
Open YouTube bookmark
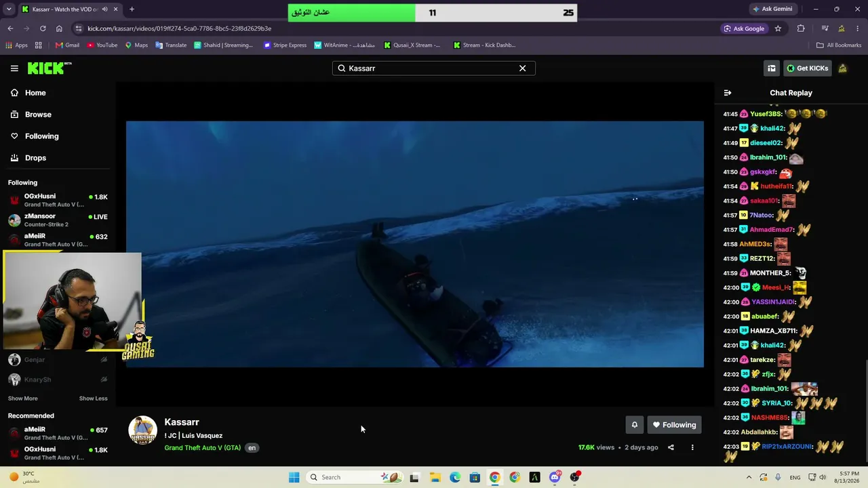102,45
